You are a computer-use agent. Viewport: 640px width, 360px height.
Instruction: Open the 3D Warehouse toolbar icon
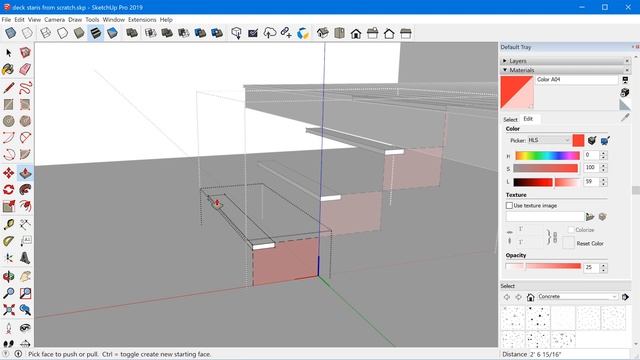click(x=236, y=33)
